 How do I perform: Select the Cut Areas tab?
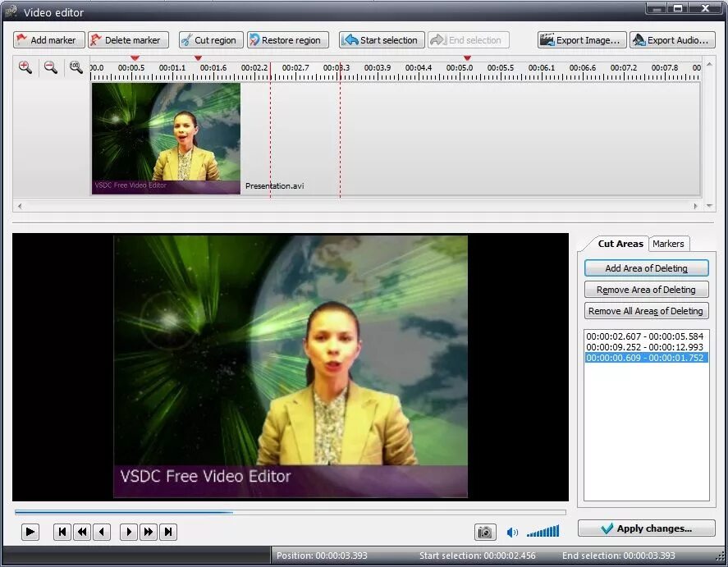[620, 244]
